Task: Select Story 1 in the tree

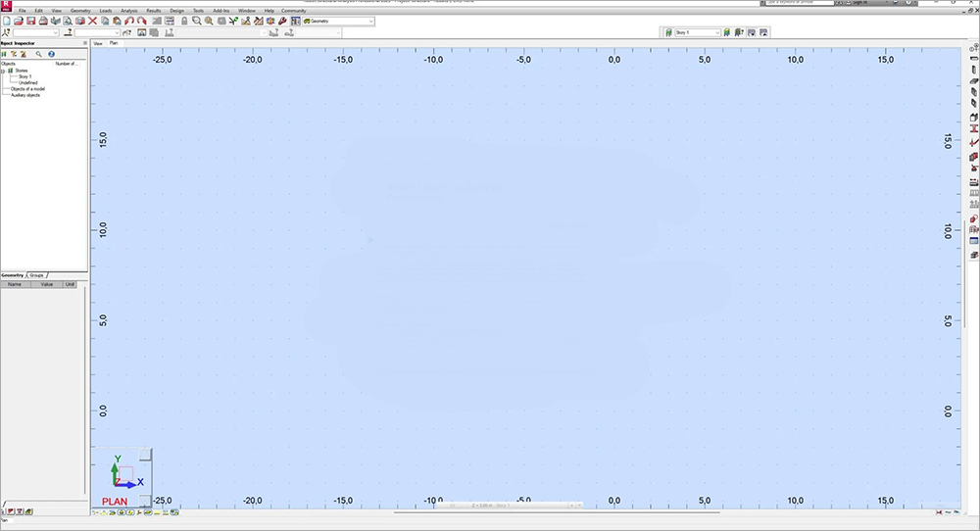Action: click(25, 76)
